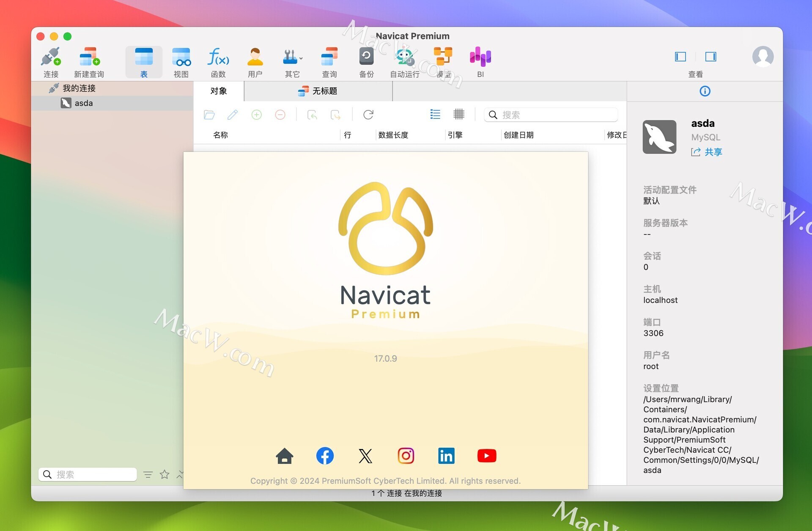Viewport: 812px width, 531px height.
Task: Click the design table pencil icon
Action: click(233, 115)
